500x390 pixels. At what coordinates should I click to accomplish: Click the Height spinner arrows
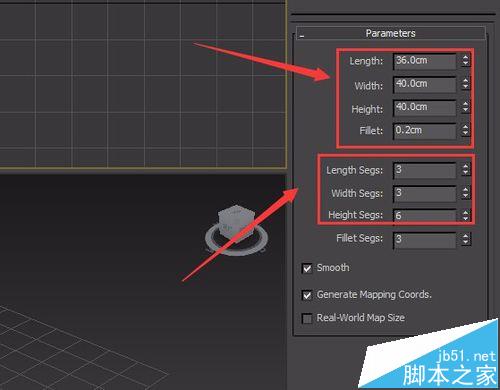(466, 107)
